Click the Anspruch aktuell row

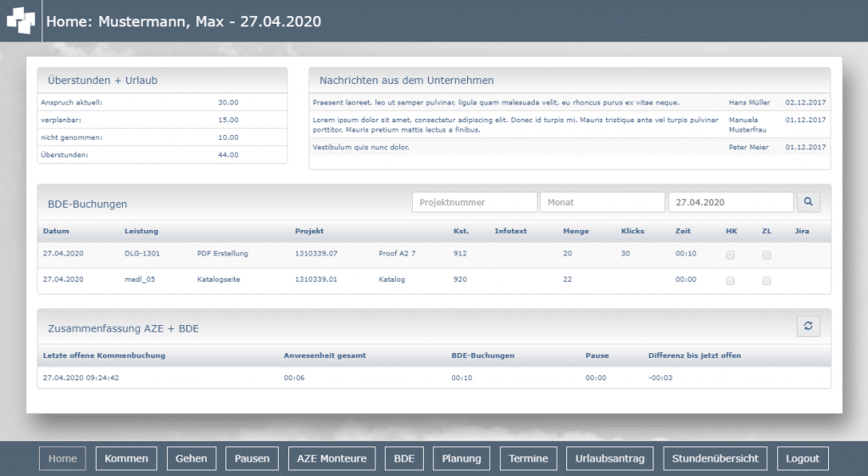pyautogui.click(x=162, y=103)
